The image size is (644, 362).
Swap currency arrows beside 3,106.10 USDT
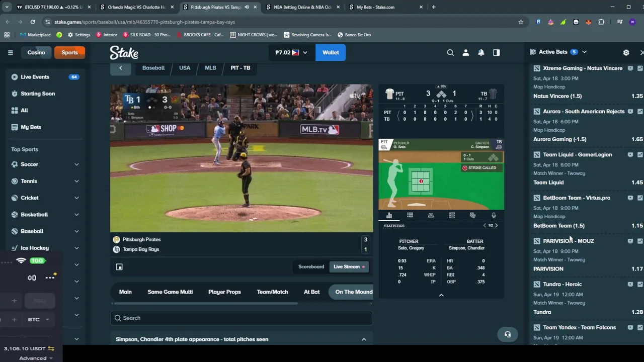(51, 348)
